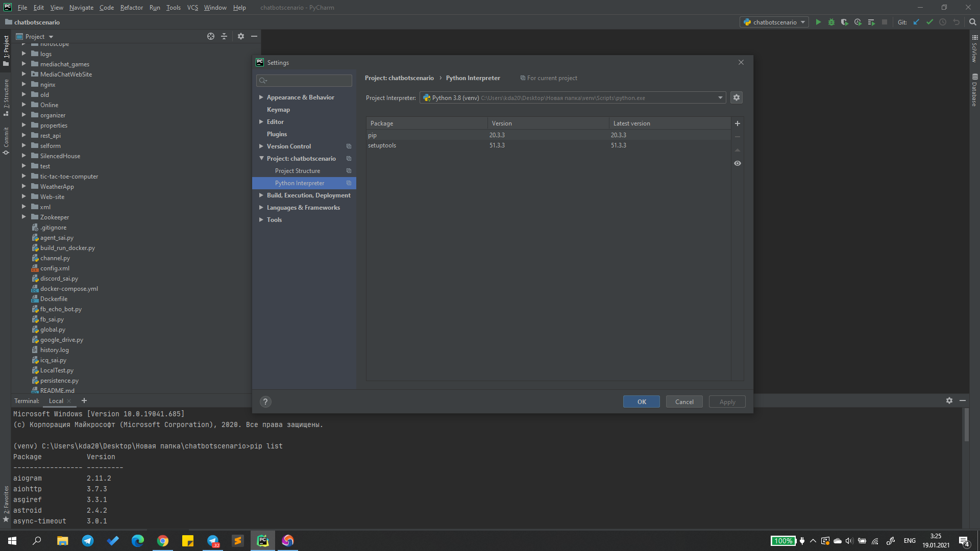Open Git history clock icon

[x=943, y=22]
